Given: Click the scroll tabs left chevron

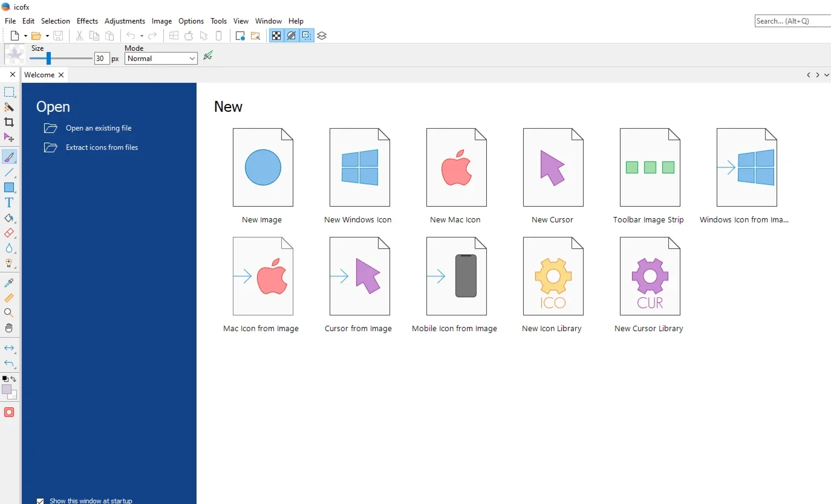Looking at the screenshot, I should pyautogui.click(x=809, y=75).
